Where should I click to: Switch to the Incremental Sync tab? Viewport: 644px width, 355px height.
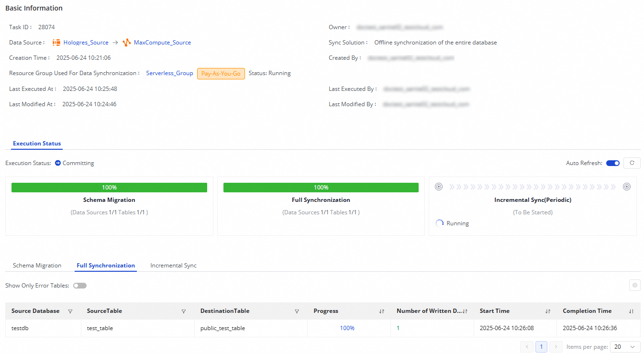[173, 265]
